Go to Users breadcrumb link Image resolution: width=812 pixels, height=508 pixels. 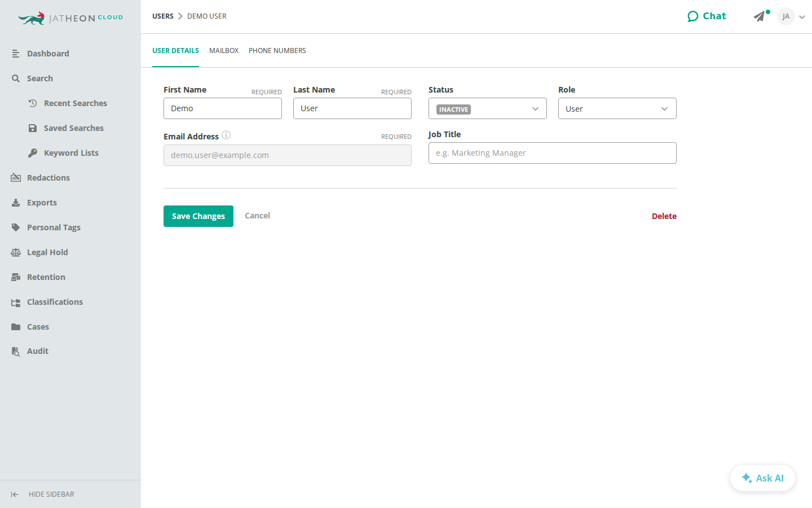click(x=163, y=16)
